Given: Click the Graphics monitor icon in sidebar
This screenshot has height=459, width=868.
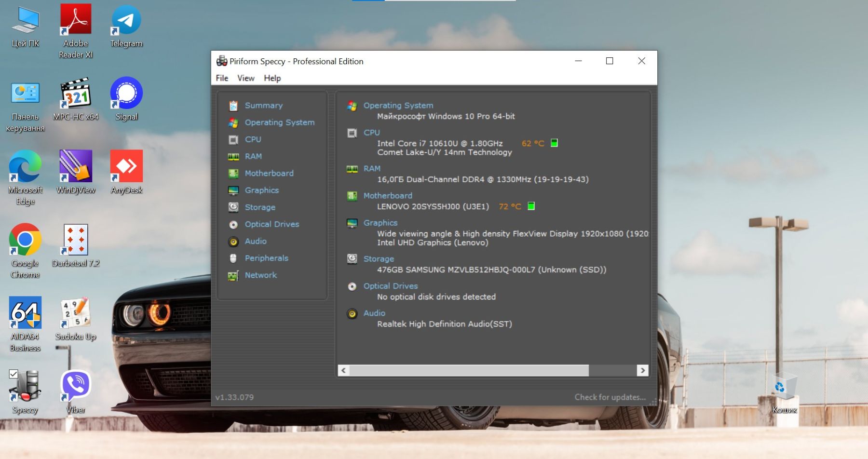Looking at the screenshot, I should [233, 190].
